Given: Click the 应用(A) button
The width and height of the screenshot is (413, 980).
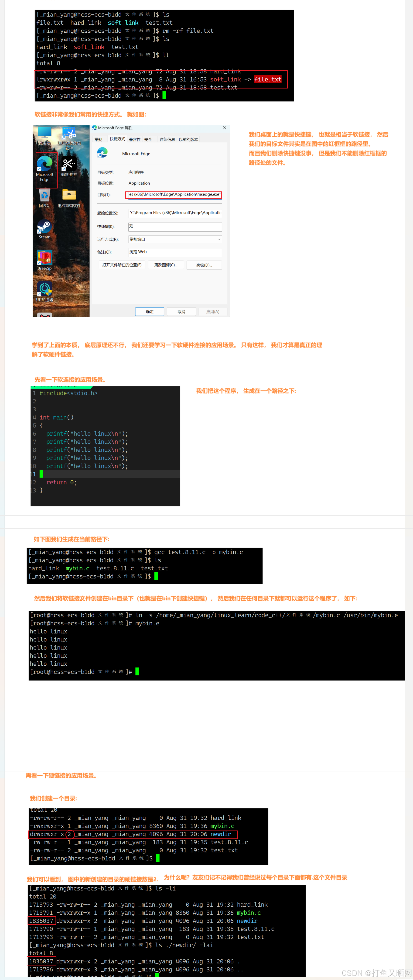Looking at the screenshot, I should [213, 312].
